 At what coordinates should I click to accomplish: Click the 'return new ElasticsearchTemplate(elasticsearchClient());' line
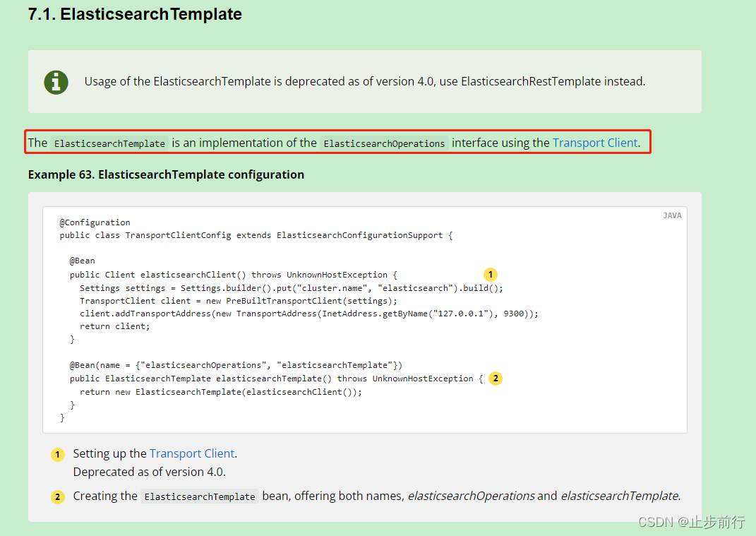(221, 392)
